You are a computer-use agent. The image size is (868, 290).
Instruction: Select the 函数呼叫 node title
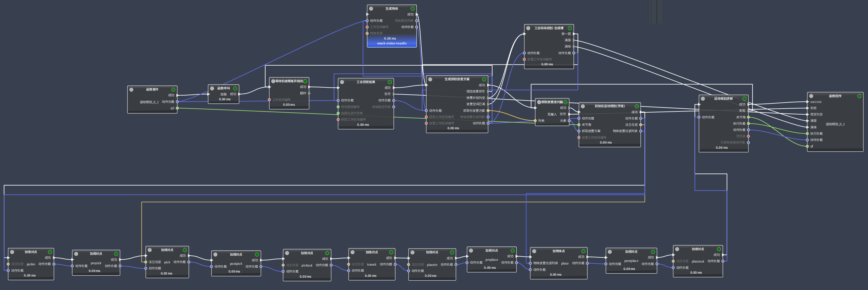pos(223,89)
